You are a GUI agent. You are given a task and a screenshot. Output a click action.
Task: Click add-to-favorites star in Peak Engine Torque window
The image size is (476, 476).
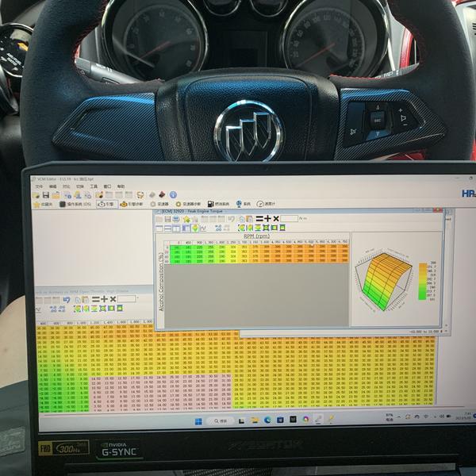pos(186,219)
